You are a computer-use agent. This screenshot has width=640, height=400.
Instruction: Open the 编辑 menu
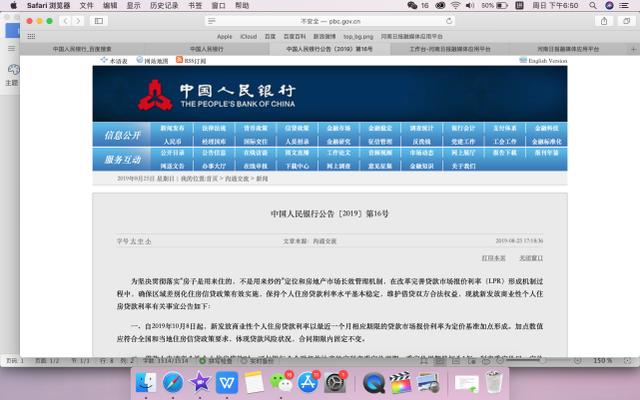point(110,5)
